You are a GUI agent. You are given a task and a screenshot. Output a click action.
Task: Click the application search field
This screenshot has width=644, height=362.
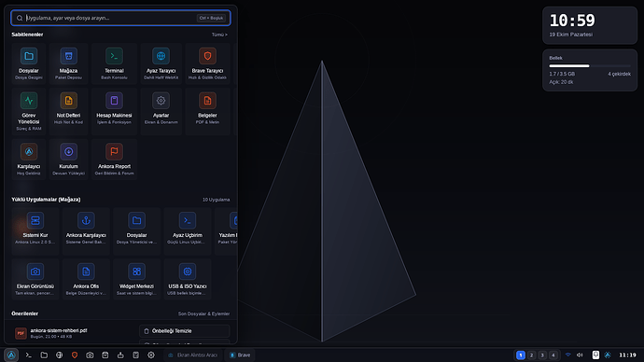coord(120,18)
